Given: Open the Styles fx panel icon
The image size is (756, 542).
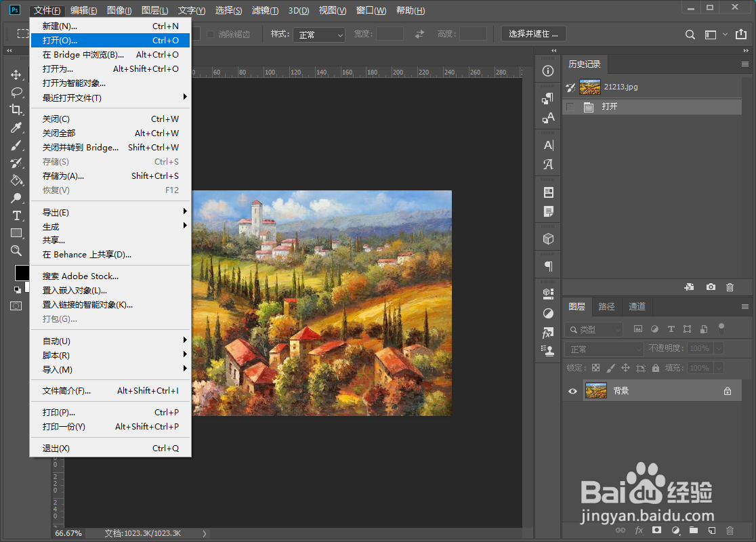Looking at the screenshot, I should click(548, 333).
